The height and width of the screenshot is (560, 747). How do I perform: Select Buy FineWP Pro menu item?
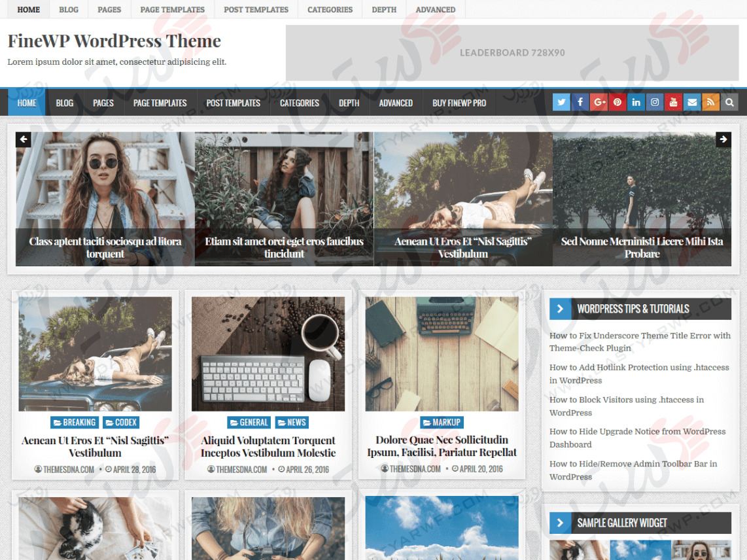pyautogui.click(x=459, y=103)
